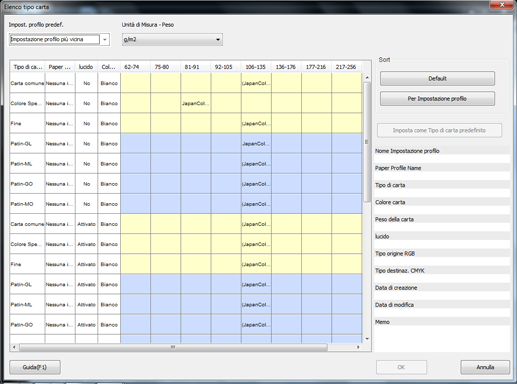This screenshot has height=384, width=517.
Task: Click the horizontal scrollbar left arrow
Action: 14,347
